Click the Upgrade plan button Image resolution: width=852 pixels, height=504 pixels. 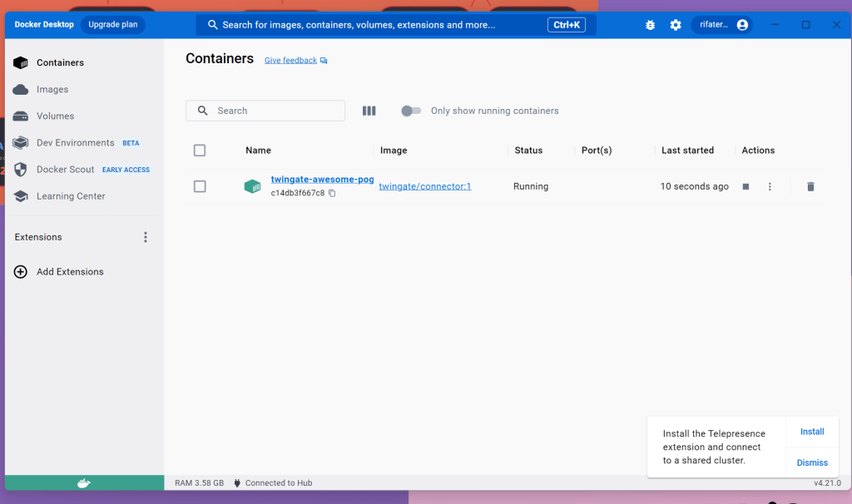click(x=113, y=24)
